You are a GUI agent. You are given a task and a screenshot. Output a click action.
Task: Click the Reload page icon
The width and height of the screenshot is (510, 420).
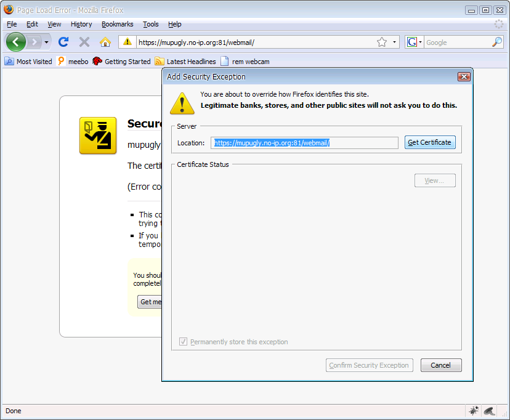[x=63, y=42]
